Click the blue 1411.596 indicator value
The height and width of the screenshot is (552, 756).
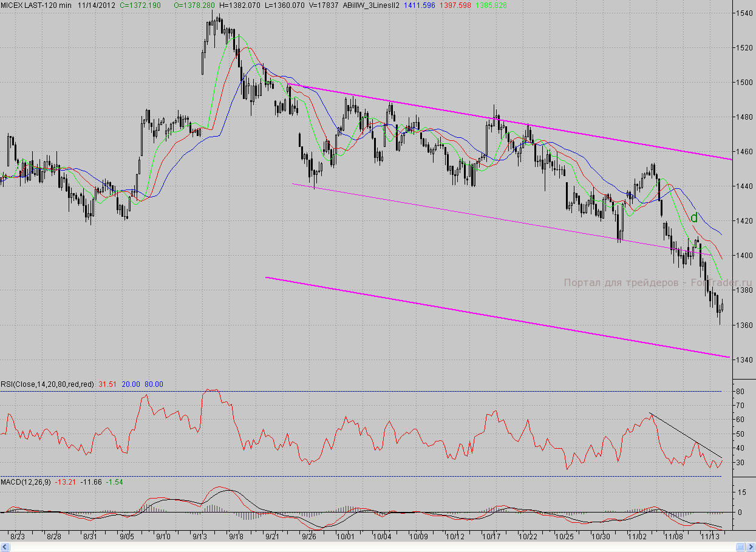(x=429, y=5)
